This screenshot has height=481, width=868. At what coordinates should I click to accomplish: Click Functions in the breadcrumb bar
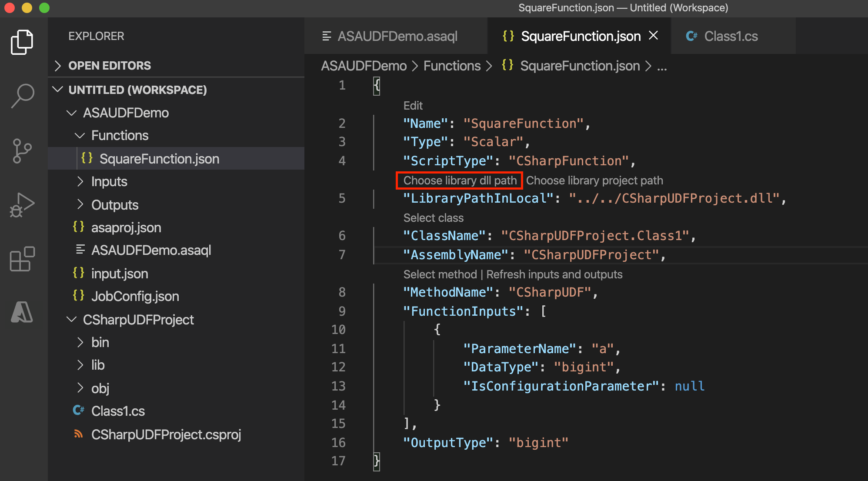click(452, 66)
